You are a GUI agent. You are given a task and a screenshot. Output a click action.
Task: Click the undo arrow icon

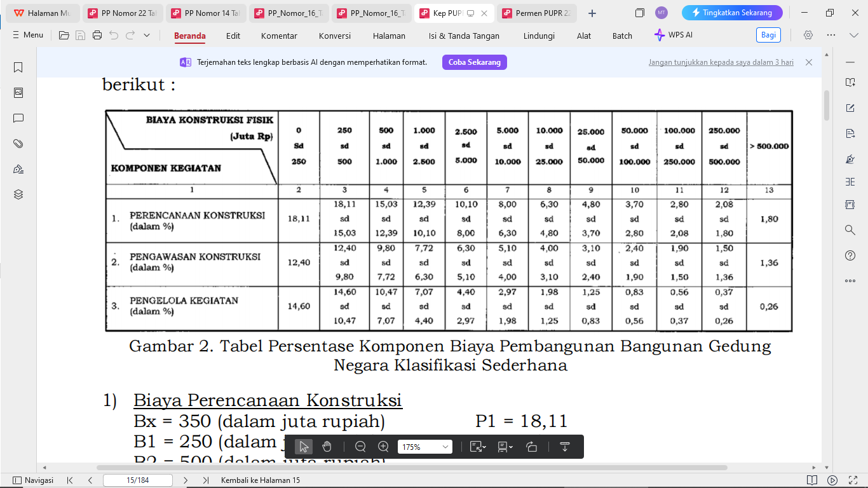pos(114,36)
